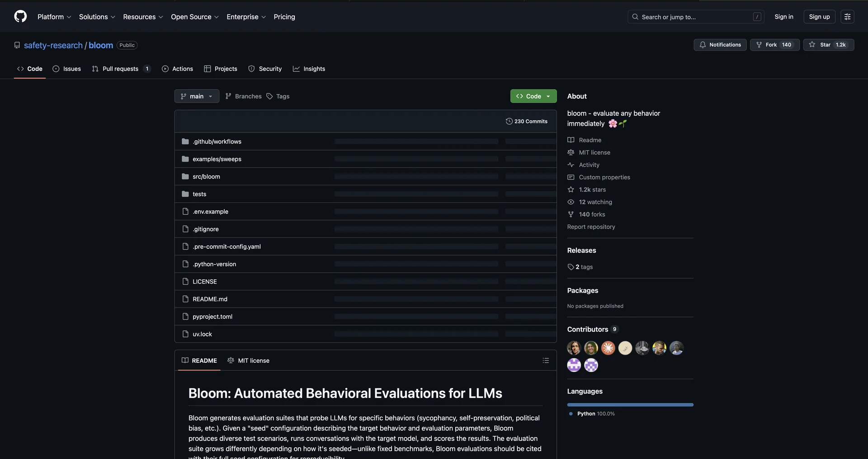Viewport: 868px width, 459px height.
Task: Open the uv.lock file
Action: click(202, 334)
